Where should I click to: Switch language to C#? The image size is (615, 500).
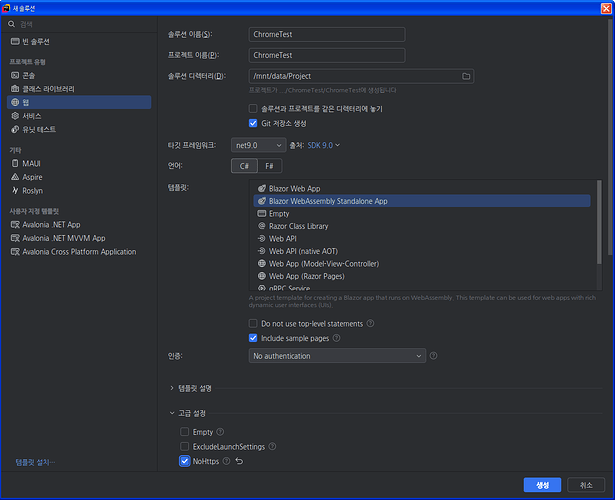click(244, 166)
